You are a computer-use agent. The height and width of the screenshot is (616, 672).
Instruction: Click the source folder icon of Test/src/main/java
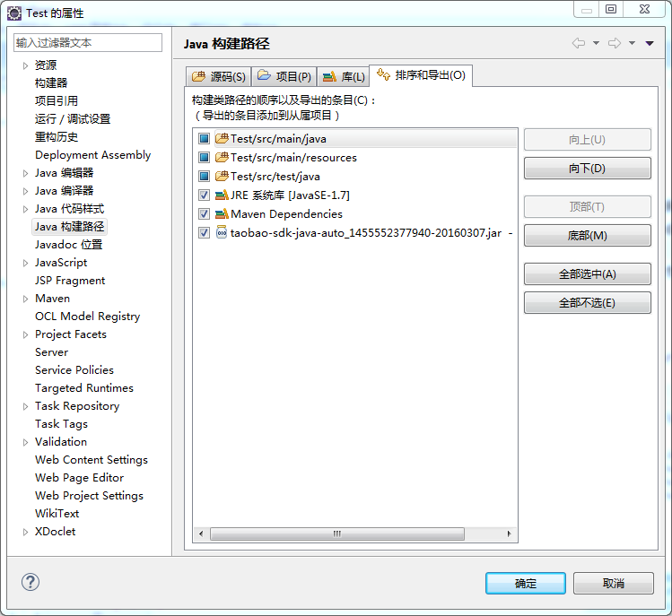coord(222,138)
